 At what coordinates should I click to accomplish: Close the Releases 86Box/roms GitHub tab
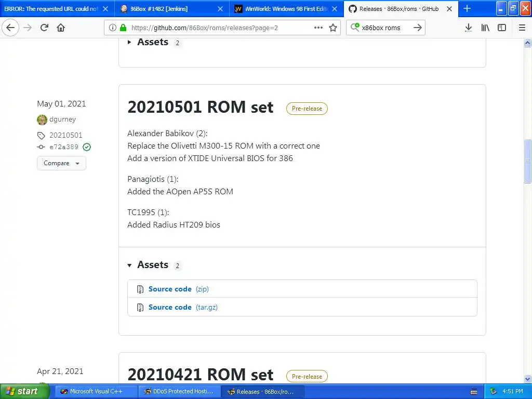tap(449, 9)
